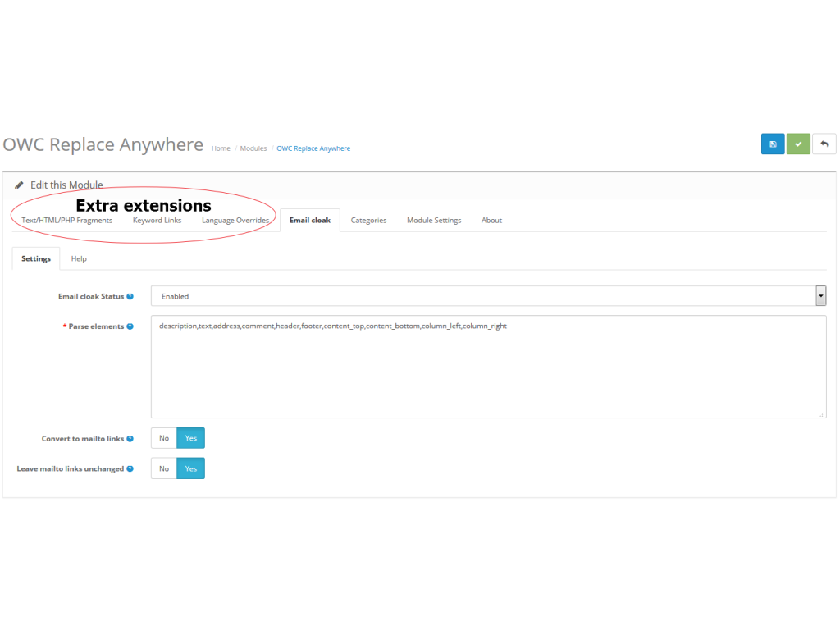Click the pencil icon beside Edit this Module
840x630 pixels.
pyautogui.click(x=19, y=185)
